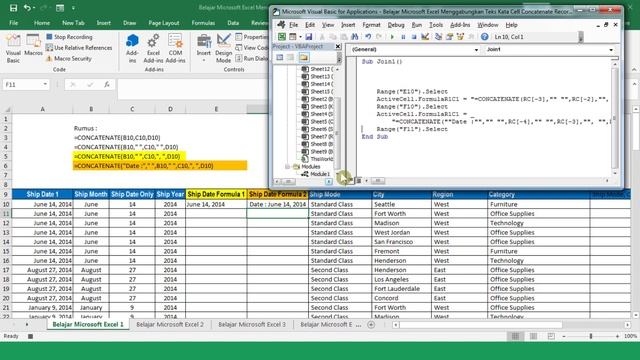Switch to Page Layout view in status bar
Screen dimensions: 640x360
(x=533, y=336)
